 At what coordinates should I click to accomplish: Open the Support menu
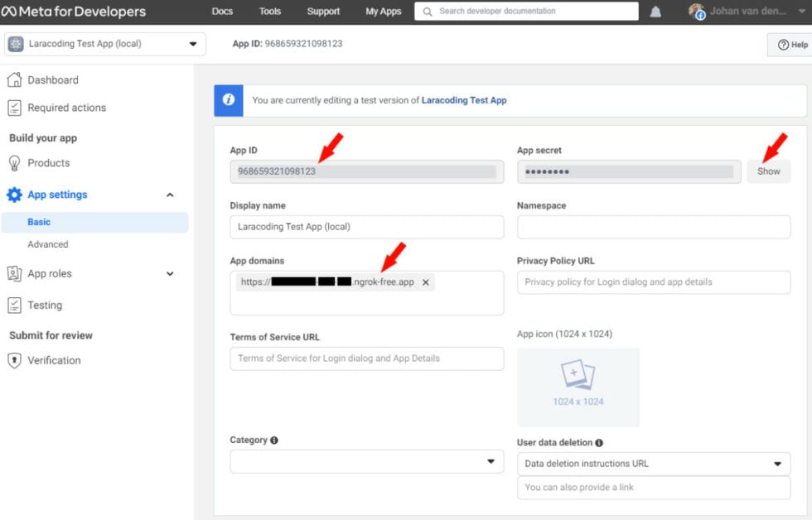click(323, 12)
